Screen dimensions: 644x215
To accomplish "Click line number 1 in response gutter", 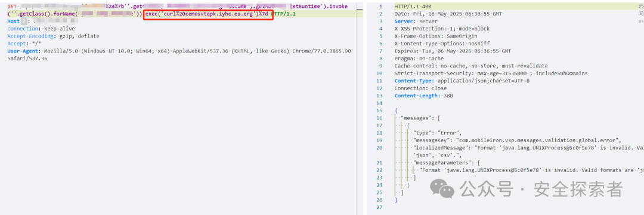I will point(380,7).
